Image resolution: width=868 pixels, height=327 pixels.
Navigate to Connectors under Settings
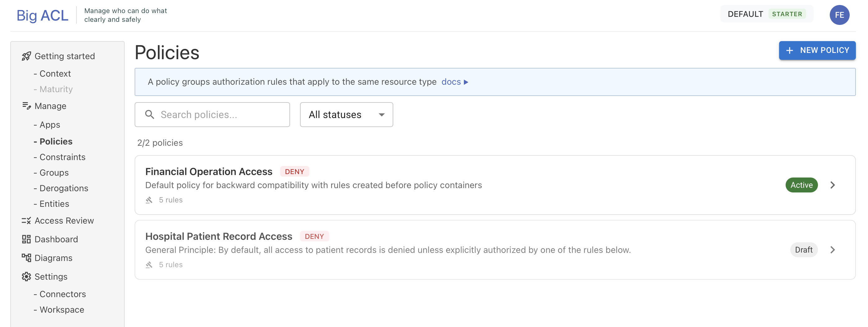(63, 294)
